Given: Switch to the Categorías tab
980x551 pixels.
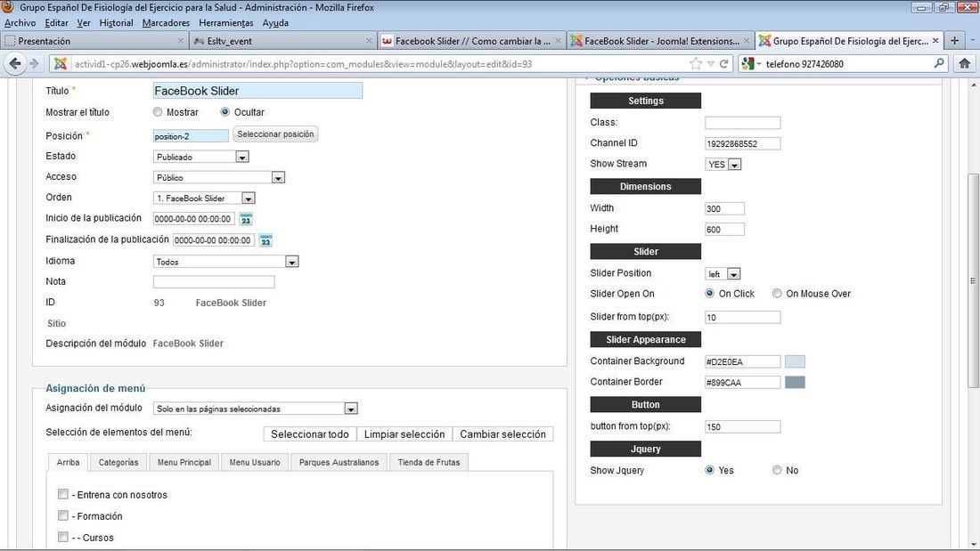Looking at the screenshot, I should pos(118,462).
